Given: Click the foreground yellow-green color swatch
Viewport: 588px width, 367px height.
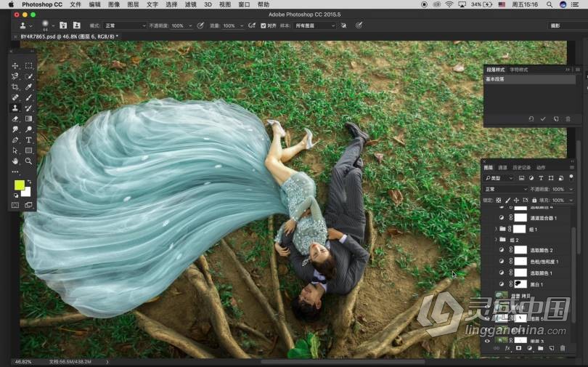Looking at the screenshot, I should click(x=19, y=185).
